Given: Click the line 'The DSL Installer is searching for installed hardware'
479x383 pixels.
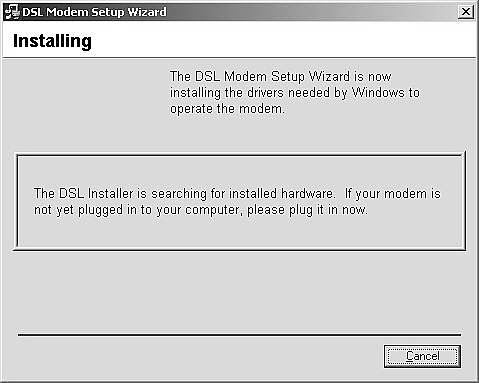Looking at the screenshot, I should [184, 194].
